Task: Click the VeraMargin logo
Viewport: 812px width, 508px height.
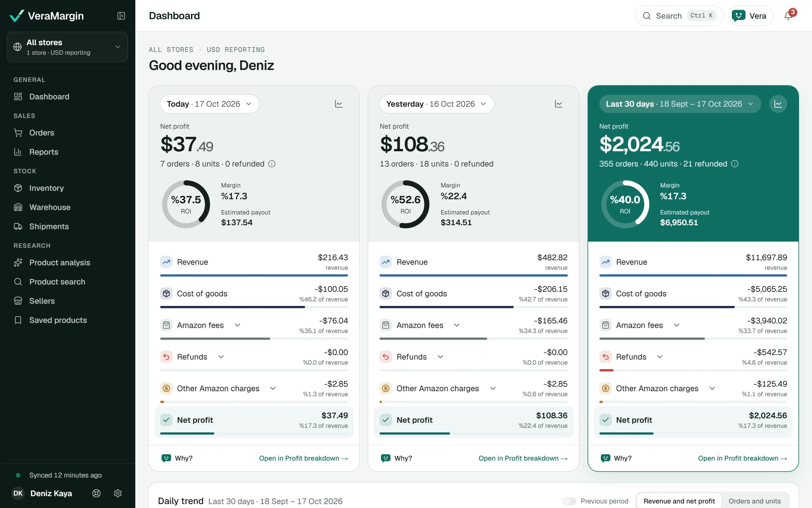Action: [x=47, y=16]
